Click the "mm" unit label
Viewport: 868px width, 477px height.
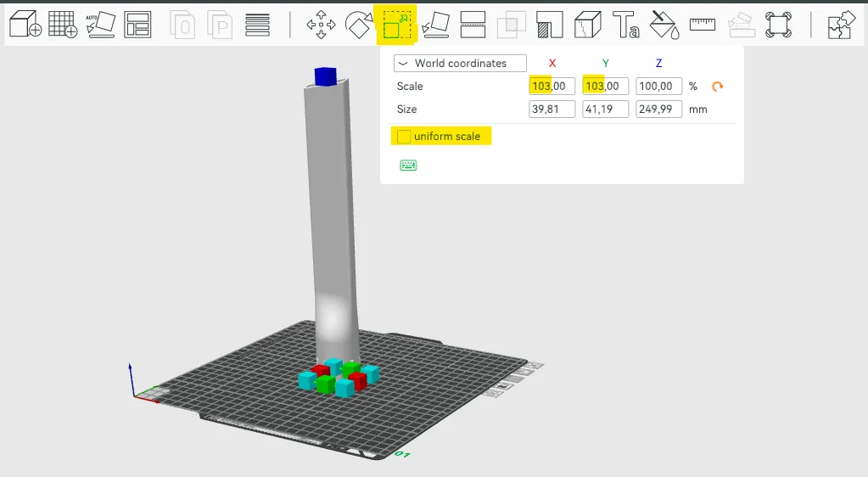point(698,109)
